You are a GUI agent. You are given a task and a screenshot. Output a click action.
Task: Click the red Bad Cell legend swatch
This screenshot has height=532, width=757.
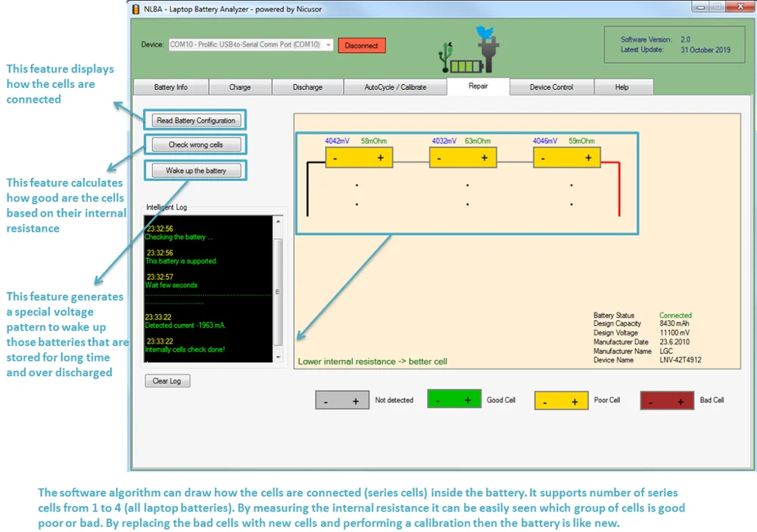click(667, 400)
